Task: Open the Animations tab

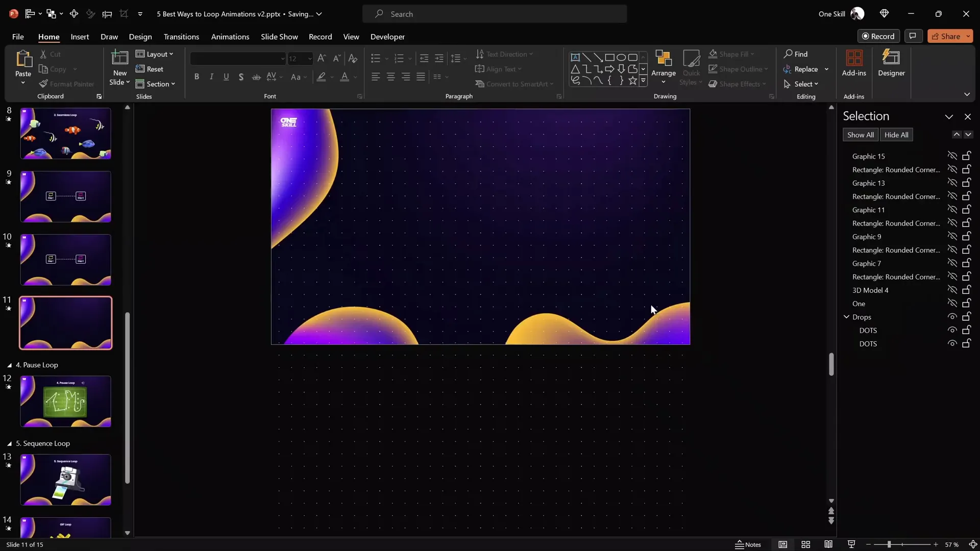Action: [x=230, y=37]
